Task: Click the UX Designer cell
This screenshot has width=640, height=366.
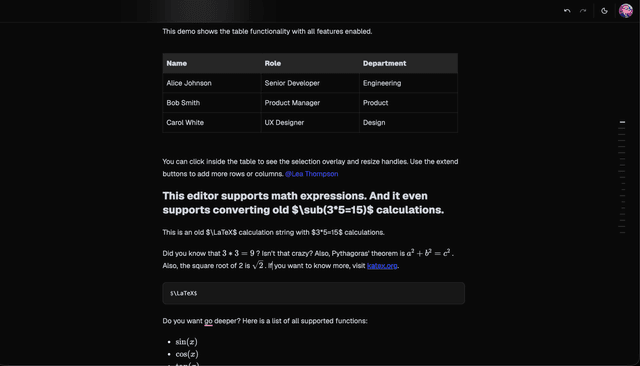Action: point(310,122)
